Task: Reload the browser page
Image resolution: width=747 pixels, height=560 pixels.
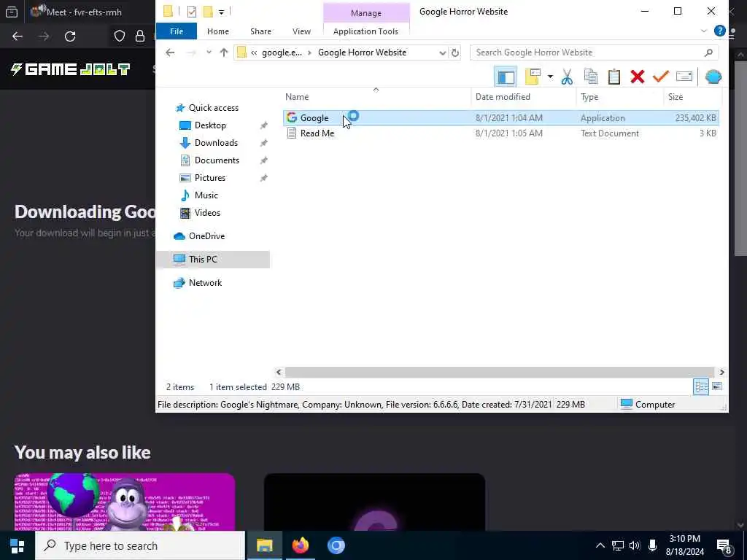Action: coord(70,36)
